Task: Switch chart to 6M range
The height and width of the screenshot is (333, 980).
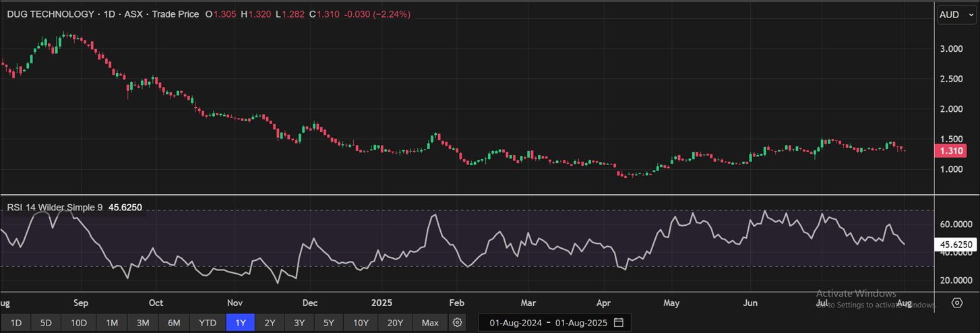Action: click(174, 323)
